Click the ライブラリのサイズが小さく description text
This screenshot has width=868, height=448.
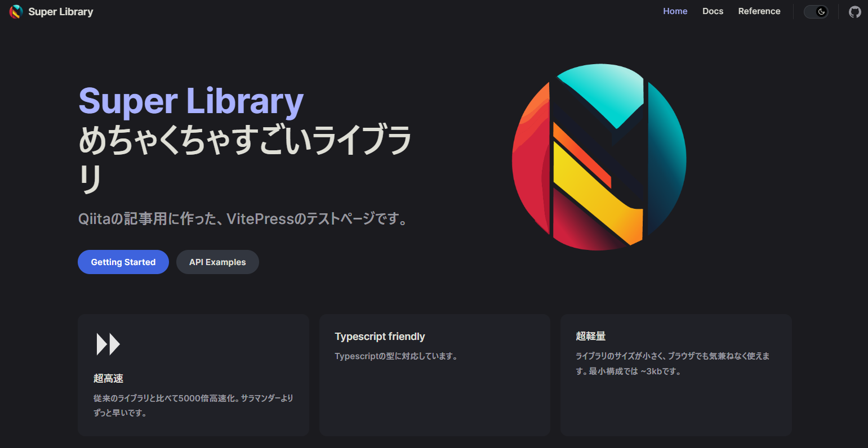tap(673, 364)
